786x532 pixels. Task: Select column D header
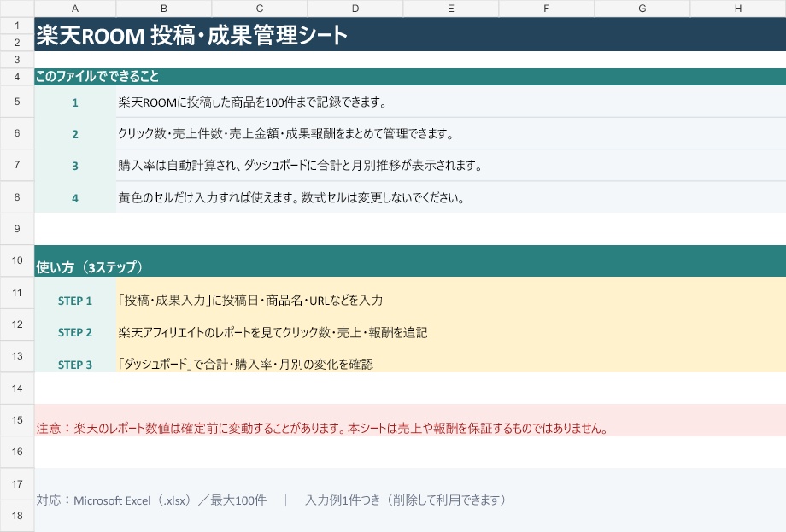tap(355, 9)
